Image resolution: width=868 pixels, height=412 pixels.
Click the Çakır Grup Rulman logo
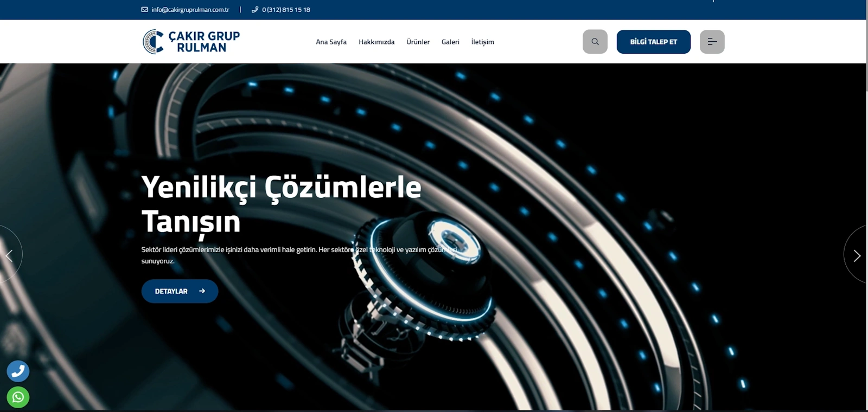(x=191, y=42)
